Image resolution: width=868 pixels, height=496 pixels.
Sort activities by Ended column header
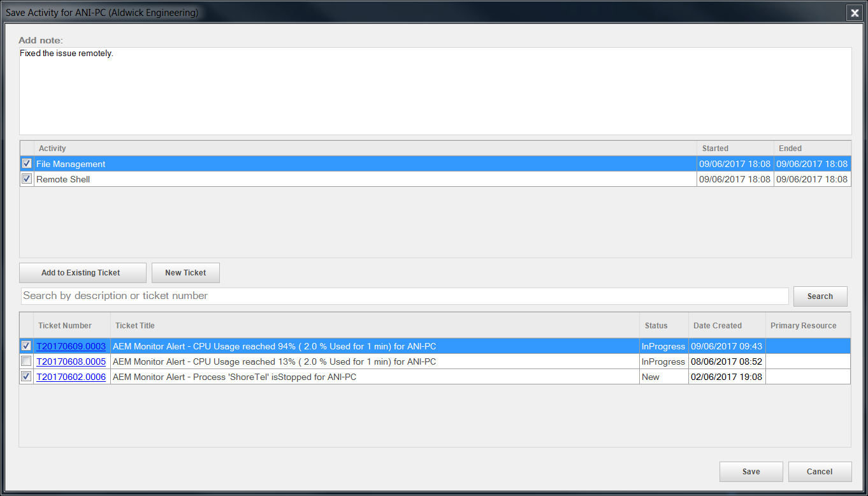(x=813, y=149)
